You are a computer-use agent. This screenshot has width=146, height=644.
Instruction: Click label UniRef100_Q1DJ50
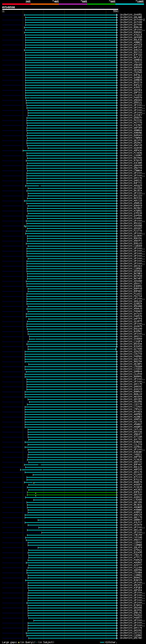pos(131,359)
